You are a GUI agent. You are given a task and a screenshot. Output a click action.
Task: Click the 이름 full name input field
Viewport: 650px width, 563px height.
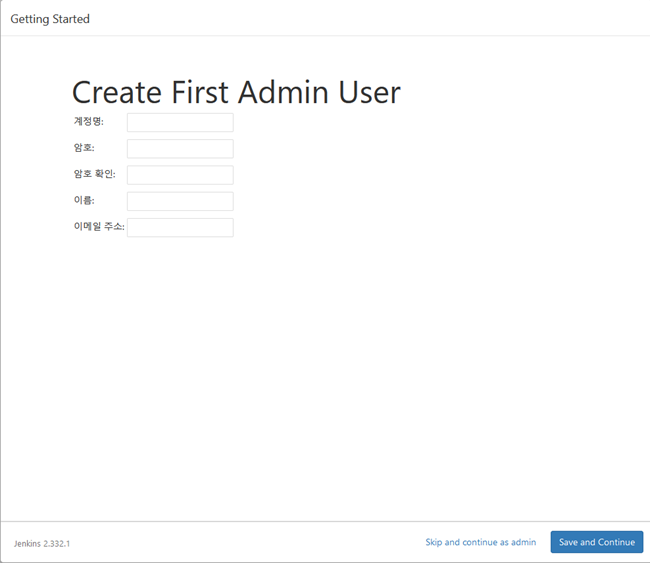click(x=180, y=201)
